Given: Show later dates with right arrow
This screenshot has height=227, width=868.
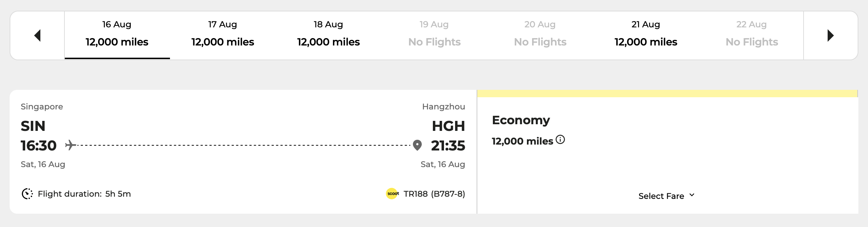Looking at the screenshot, I should coord(831,35).
